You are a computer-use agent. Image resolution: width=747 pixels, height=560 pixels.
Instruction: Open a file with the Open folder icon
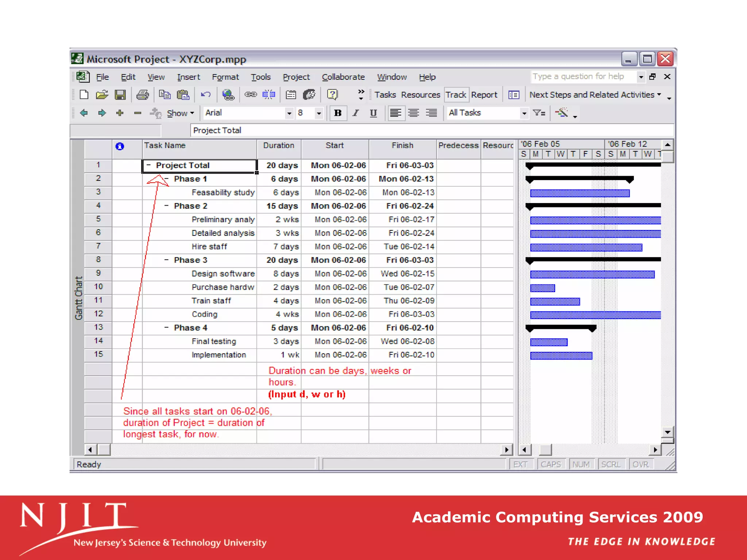coord(102,95)
